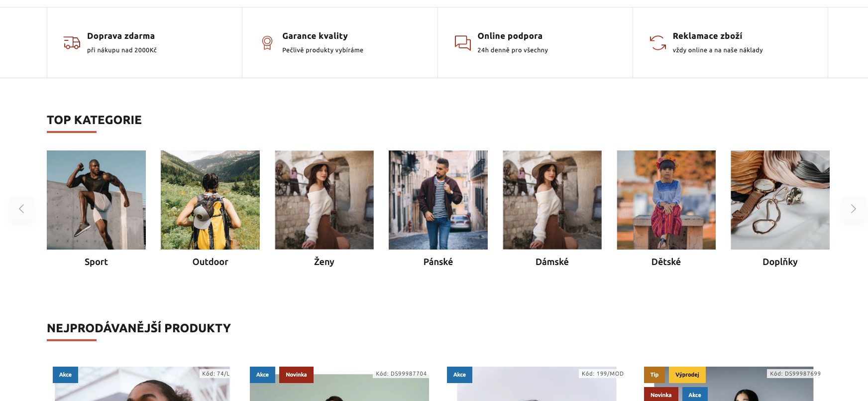This screenshot has width=868, height=401.
Task: Open the Pánské category image
Action: [x=438, y=200]
